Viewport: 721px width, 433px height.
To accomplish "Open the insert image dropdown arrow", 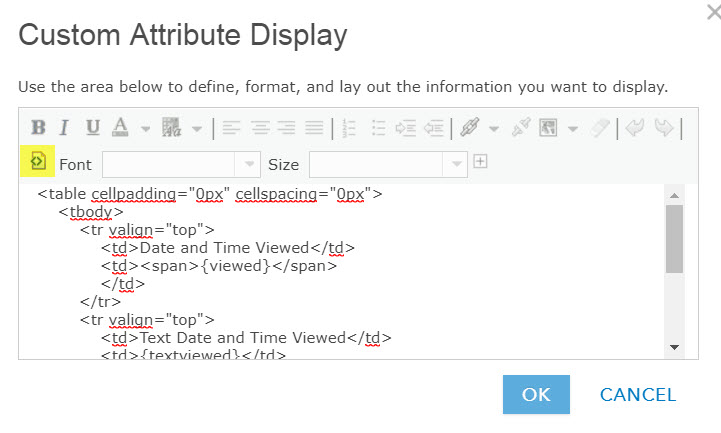I will coord(572,129).
